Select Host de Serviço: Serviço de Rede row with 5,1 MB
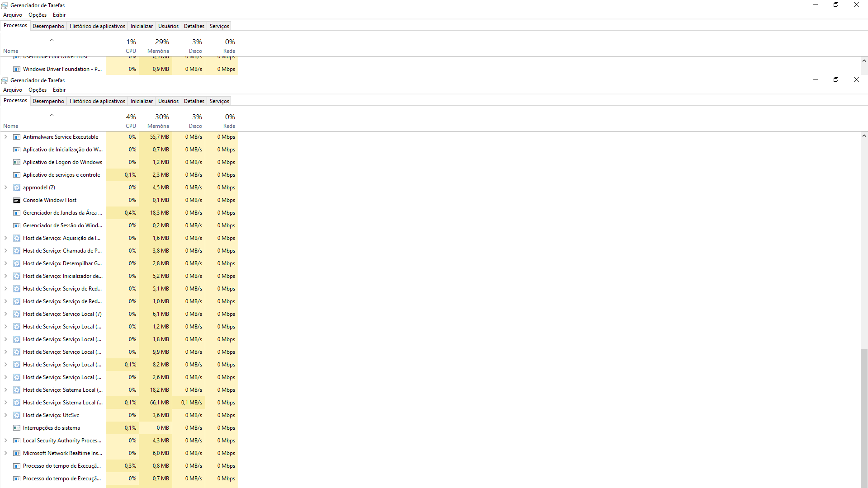The width and height of the screenshot is (868, 488). [119, 289]
